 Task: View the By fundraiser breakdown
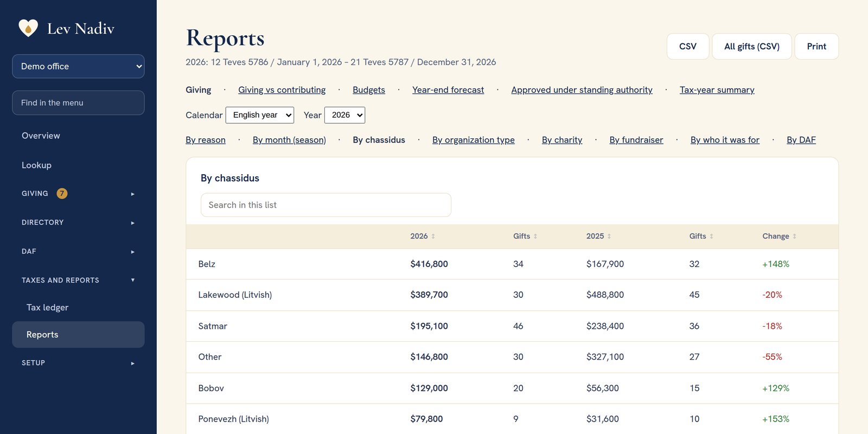point(636,140)
